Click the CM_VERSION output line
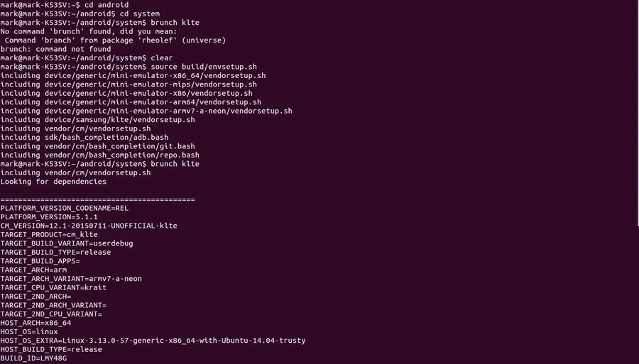639x364 pixels. [x=89, y=226]
